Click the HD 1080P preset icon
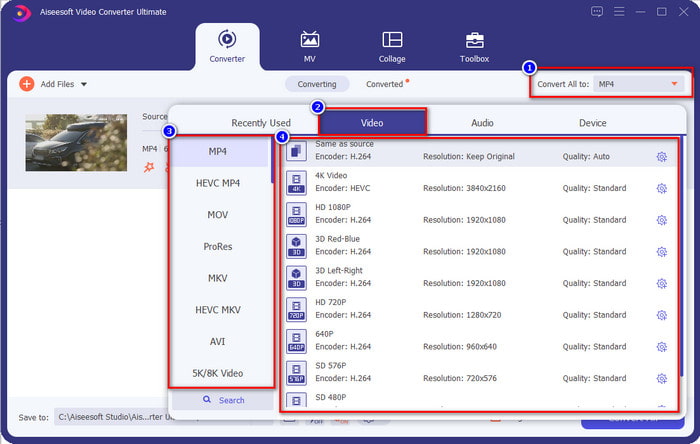700x444 pixels. click(296, 214)
